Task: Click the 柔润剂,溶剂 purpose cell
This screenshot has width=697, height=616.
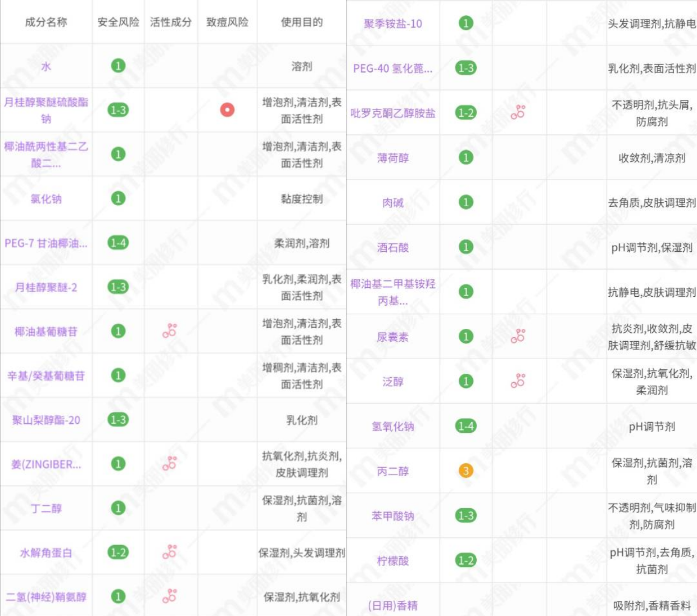Action: (x=302, y=243)
